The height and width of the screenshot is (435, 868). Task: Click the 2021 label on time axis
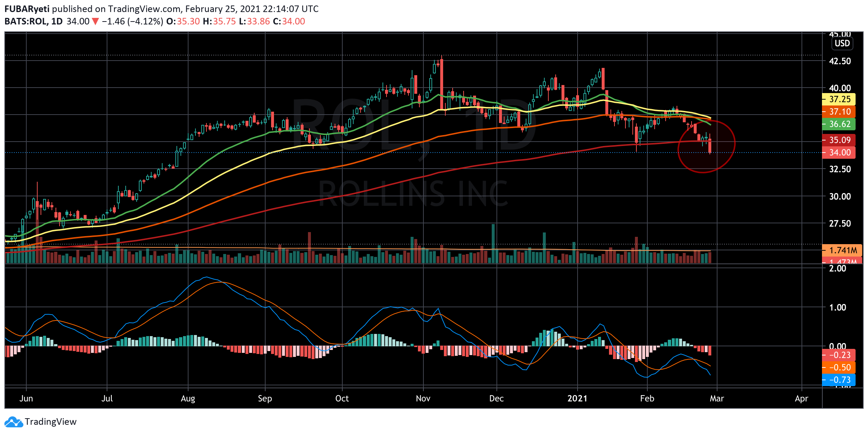(x=577, y=398)
